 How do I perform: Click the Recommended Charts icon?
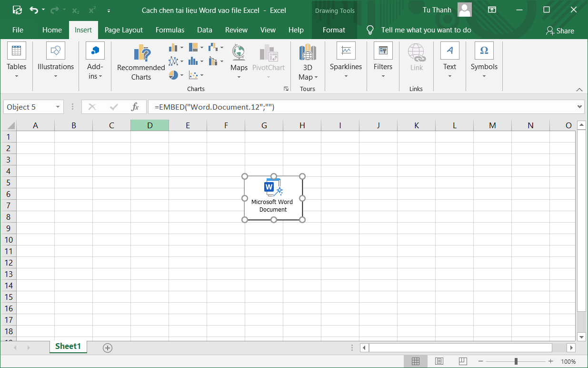pos(141,53)
